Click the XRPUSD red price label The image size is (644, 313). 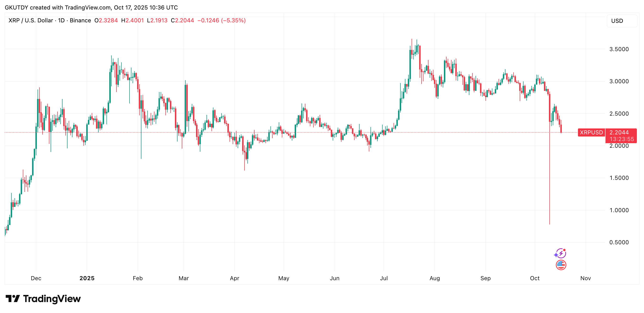click(x=591, y=132)
